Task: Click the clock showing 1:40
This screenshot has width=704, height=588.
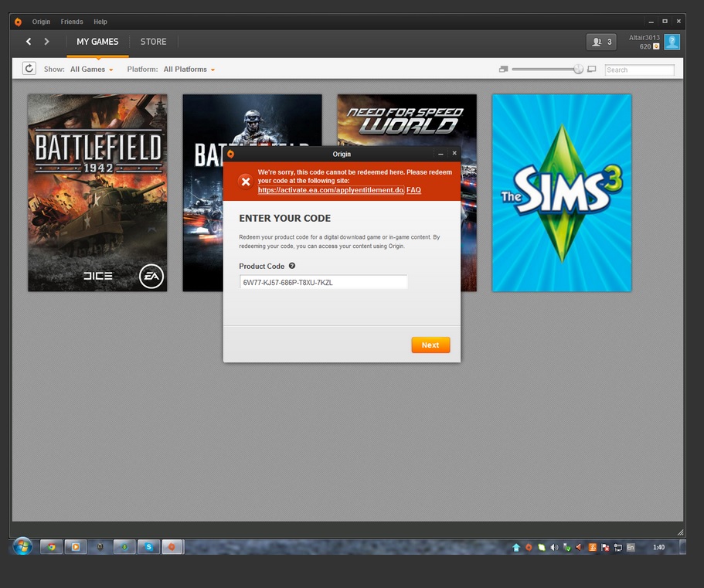Action: pyautogui.click(x=658, y=547)
